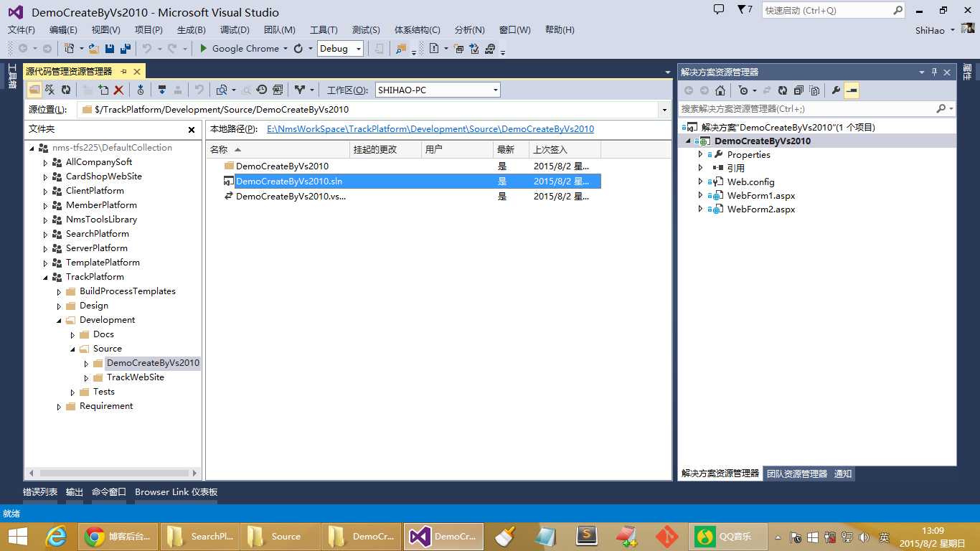Click the 挂起的更改 column header
This screenshot has width=980, height=551.
point(386,149)
